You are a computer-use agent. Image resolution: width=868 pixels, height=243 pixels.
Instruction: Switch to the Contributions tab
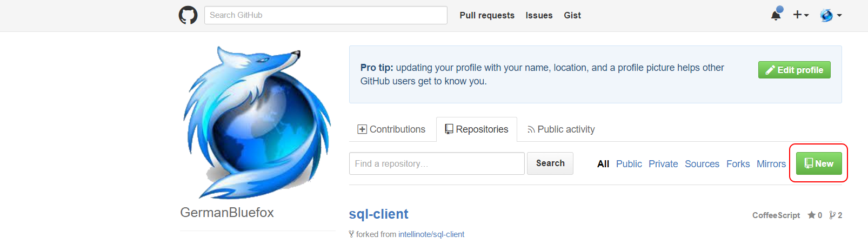(x=392, y=129)
